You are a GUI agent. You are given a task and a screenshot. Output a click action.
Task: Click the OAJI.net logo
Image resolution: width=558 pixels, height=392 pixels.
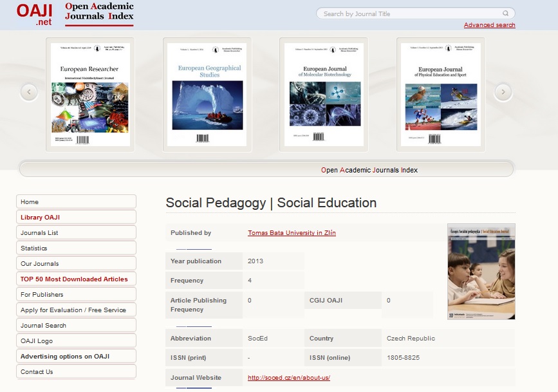click(35, 14)
